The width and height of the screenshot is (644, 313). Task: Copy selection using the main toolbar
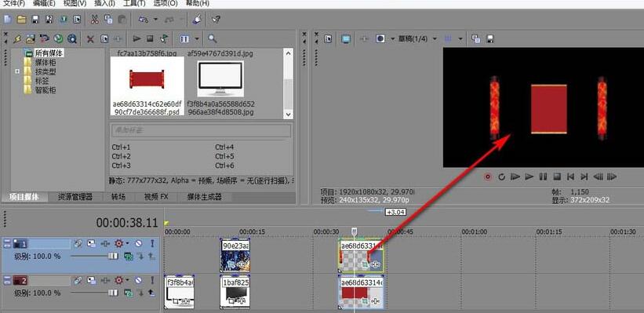point(108,20)
